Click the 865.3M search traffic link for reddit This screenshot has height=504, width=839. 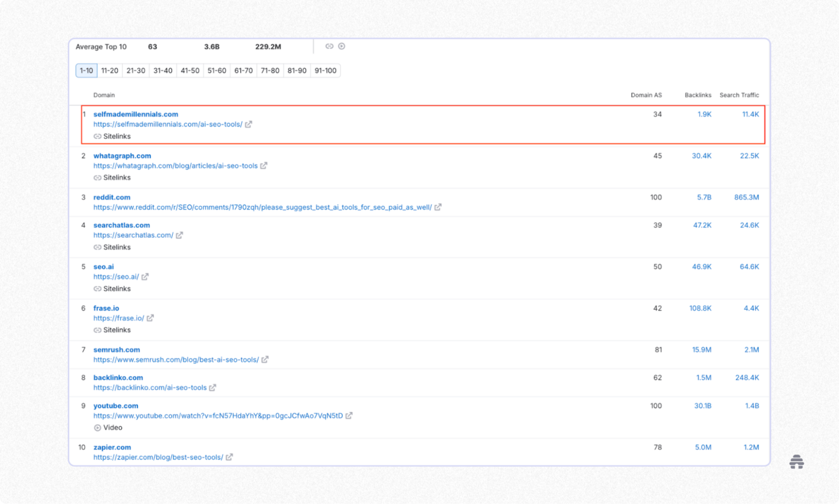746,197
